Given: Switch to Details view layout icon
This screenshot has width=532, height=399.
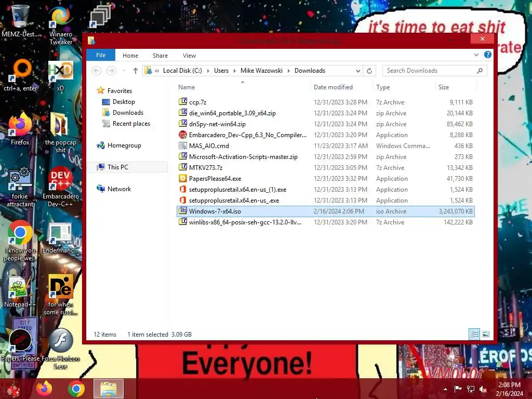Looking at the screenshot, I should 474,334.
